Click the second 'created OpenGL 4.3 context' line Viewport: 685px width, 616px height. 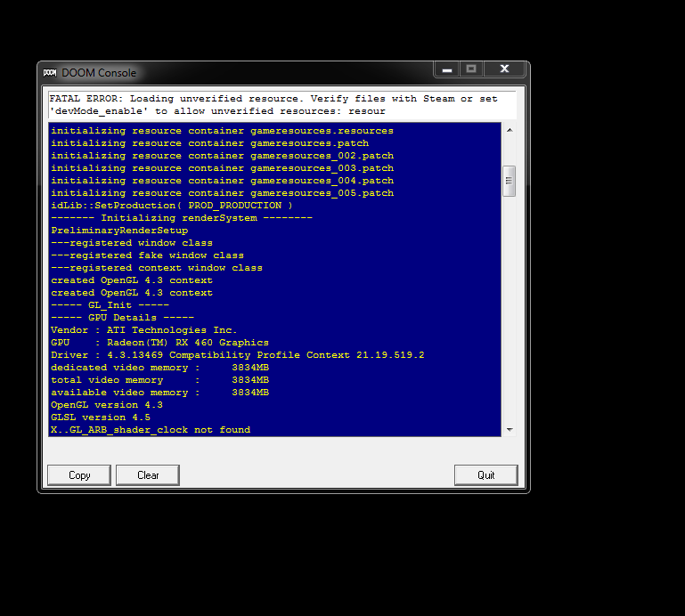pyautogui.click(x=132, y=293)
